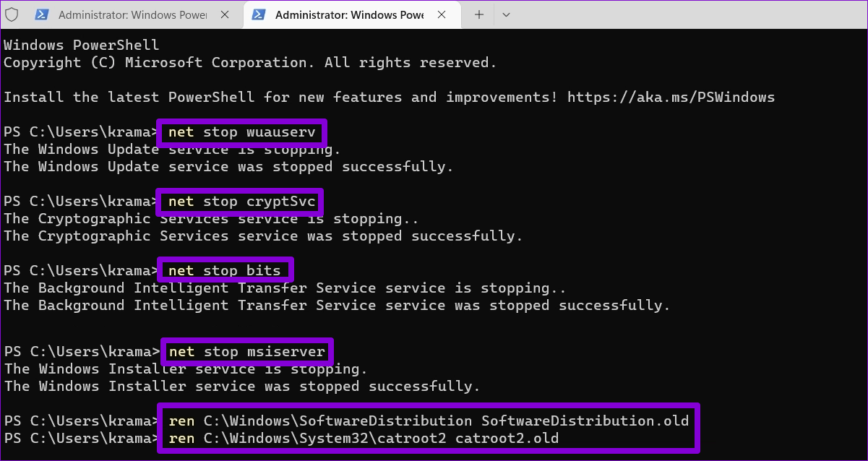Image resolution: width=868 pixels, height=461 pixels.
Task: Open the aka.ms/PSWindows link
Action: pos(671,97)
